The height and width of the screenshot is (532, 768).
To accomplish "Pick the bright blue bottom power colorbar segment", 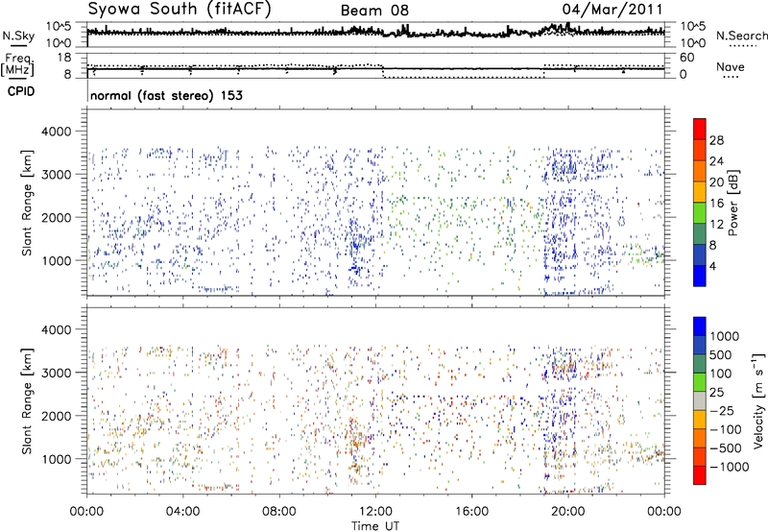I will (700, 276).
